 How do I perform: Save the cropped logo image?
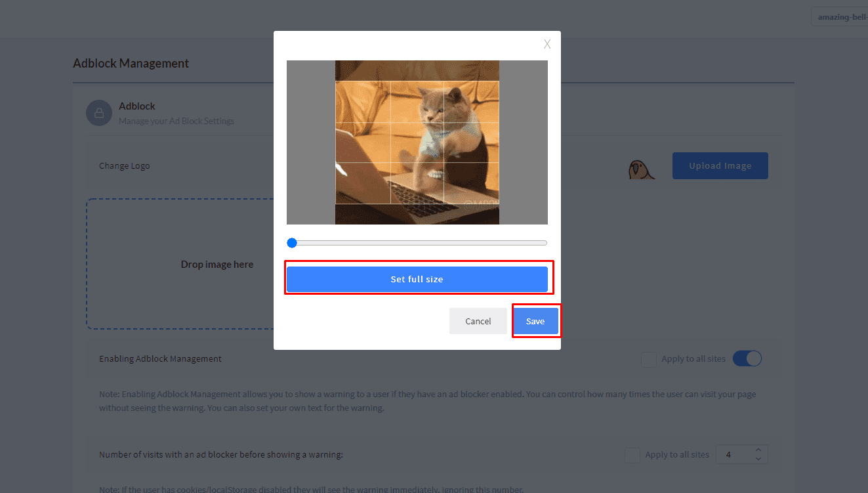coord(535,321)
